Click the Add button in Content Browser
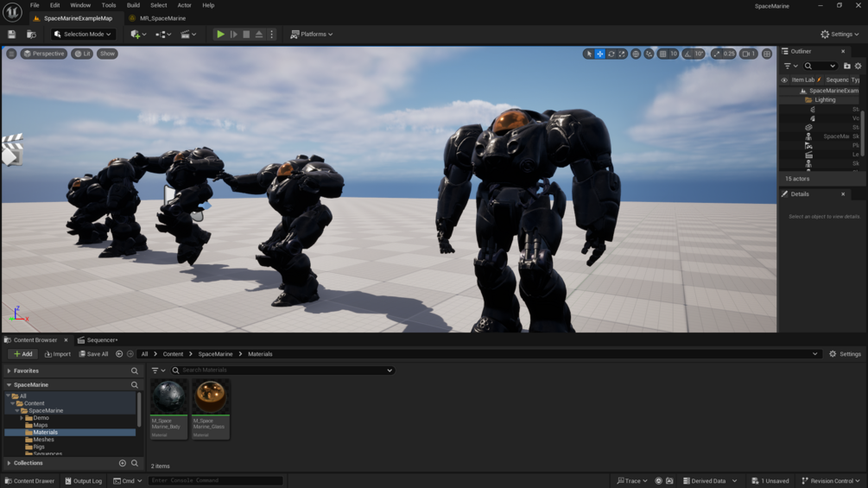The image size is (868, 488). click(22, 354)
